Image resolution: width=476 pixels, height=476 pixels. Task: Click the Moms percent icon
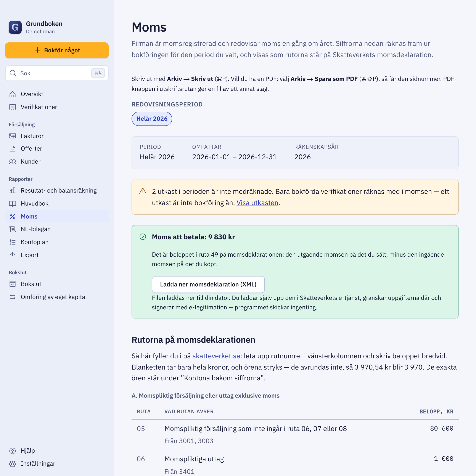[13, 216]
